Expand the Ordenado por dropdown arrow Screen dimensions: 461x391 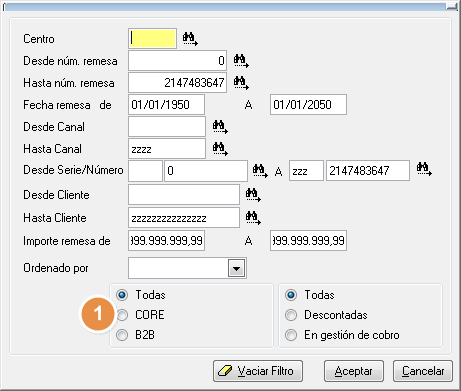[237, 268]
